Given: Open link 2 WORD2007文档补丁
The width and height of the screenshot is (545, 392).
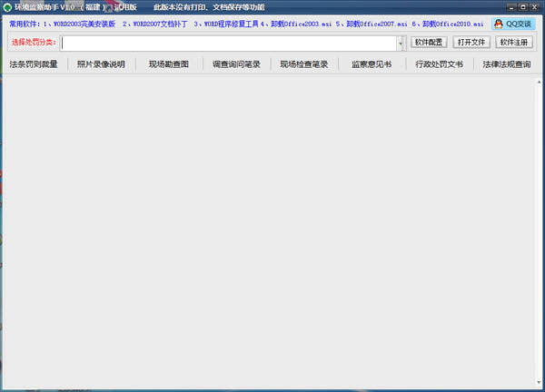Looking at the screenshot, I should click(155, 24).
